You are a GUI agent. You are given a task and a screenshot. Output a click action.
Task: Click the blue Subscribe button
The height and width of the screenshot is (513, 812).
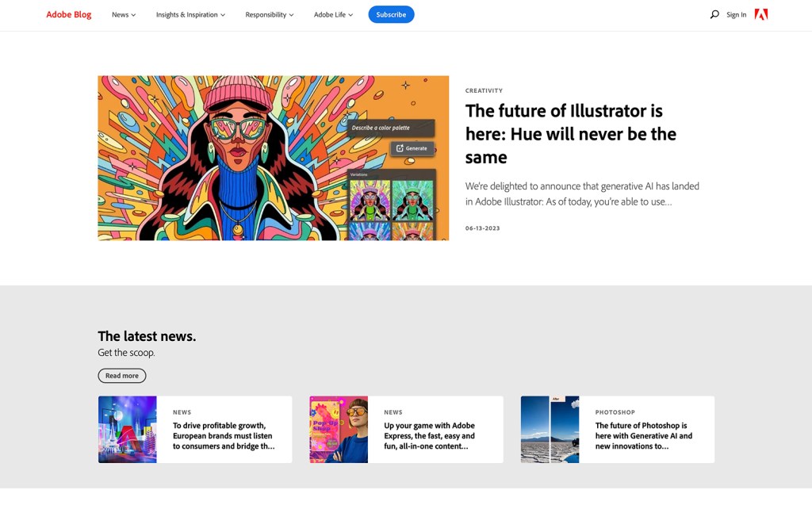click(x=391, y=14)
